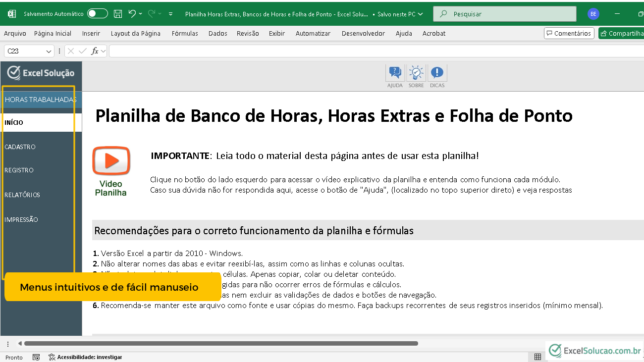The width and height of the screenshot is (644, 362).
Task: Click the insert function fx icon
Action: [x=95, y=51]
